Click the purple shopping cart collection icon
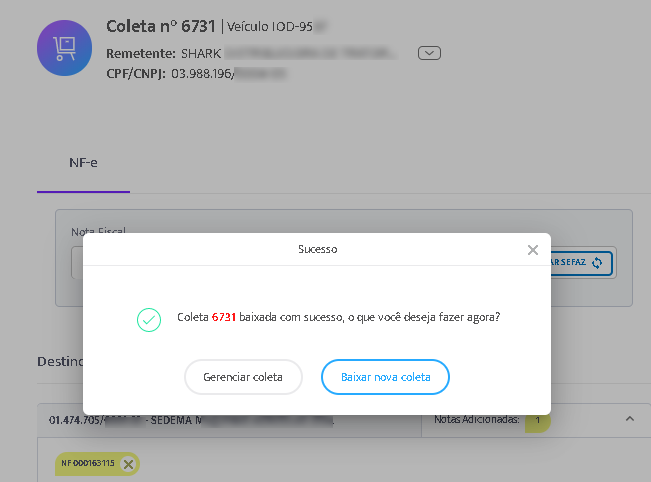This screenshot has width=651, height=482. [64, 48]
